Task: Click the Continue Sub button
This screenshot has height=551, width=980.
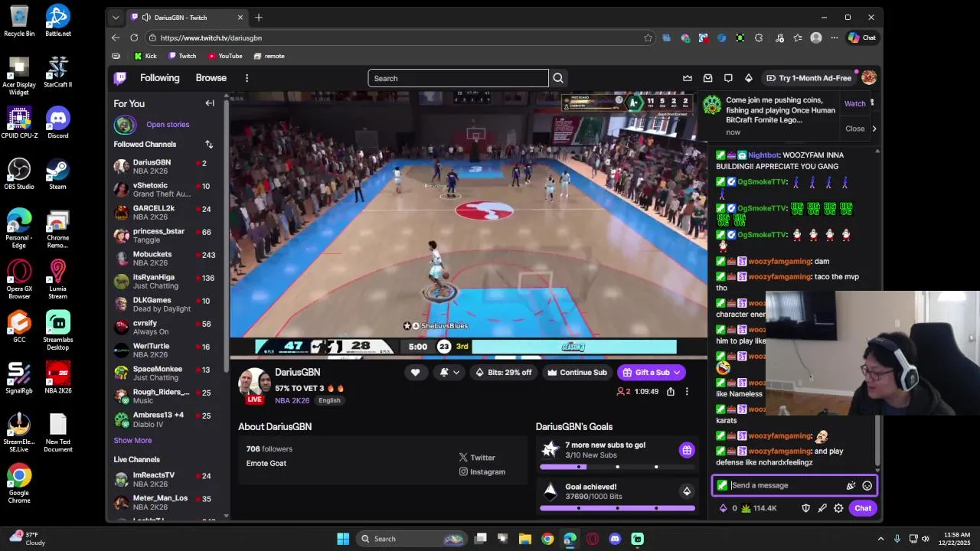Action: point(577,373)
